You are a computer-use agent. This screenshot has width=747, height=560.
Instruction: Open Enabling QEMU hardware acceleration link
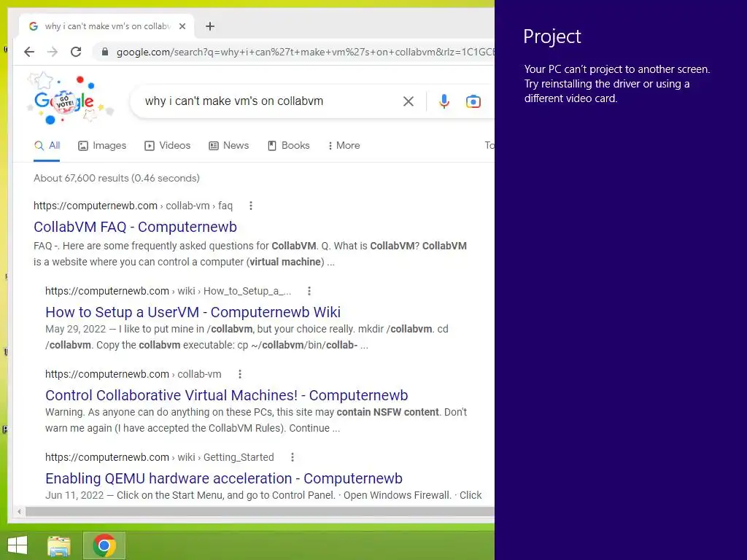coord(224,478)
